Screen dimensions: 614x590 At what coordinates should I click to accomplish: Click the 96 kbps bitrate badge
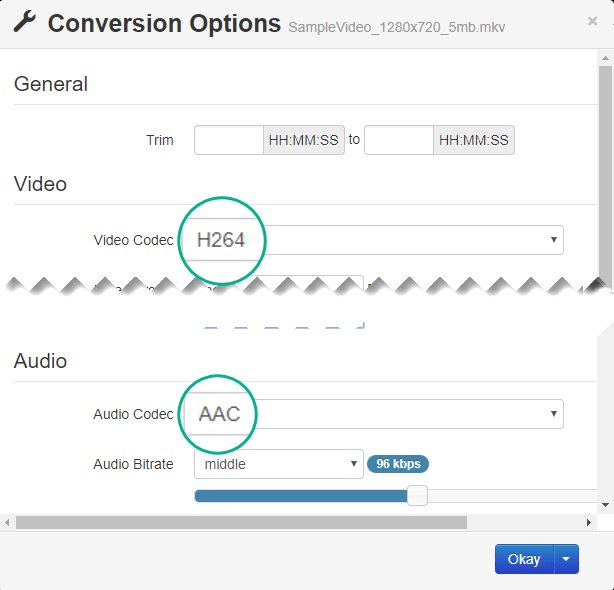click(x=398, y=464)
